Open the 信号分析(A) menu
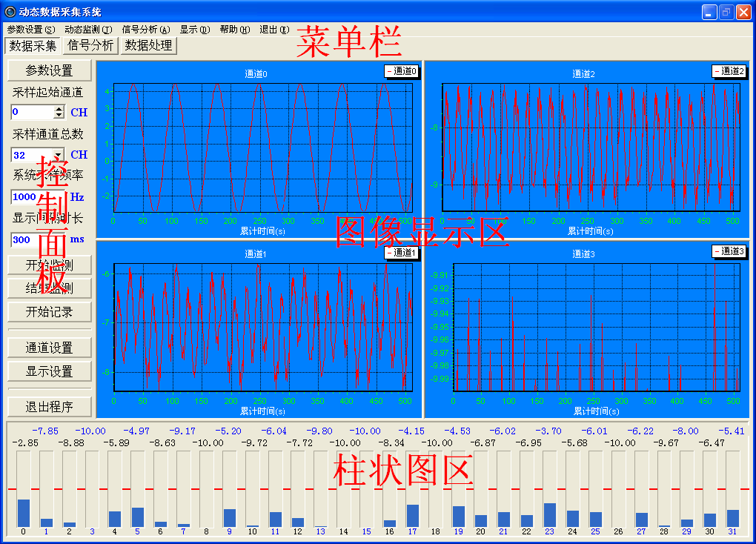This screenshot has width=756, height=544. pyautogui.click(x=145, y=30)
